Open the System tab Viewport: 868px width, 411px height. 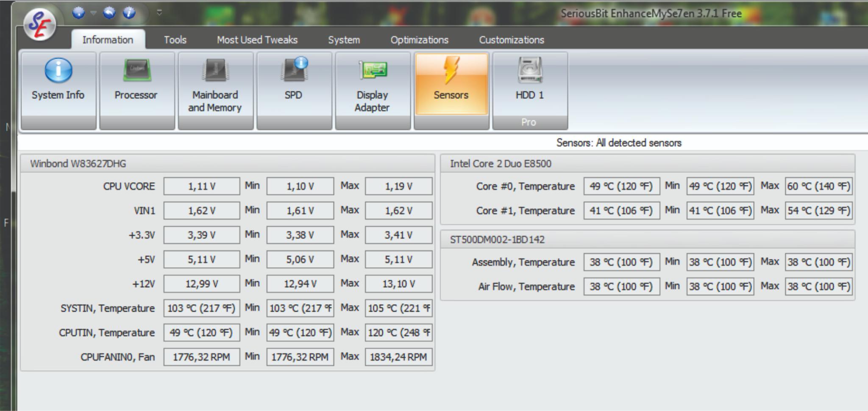pos(344,40)
